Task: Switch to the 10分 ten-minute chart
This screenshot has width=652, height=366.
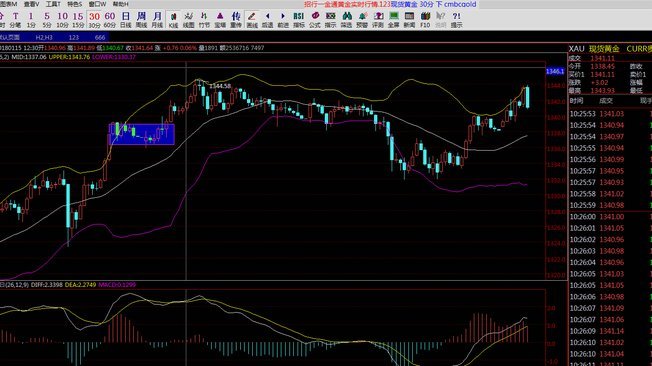Action: [62, 20]
